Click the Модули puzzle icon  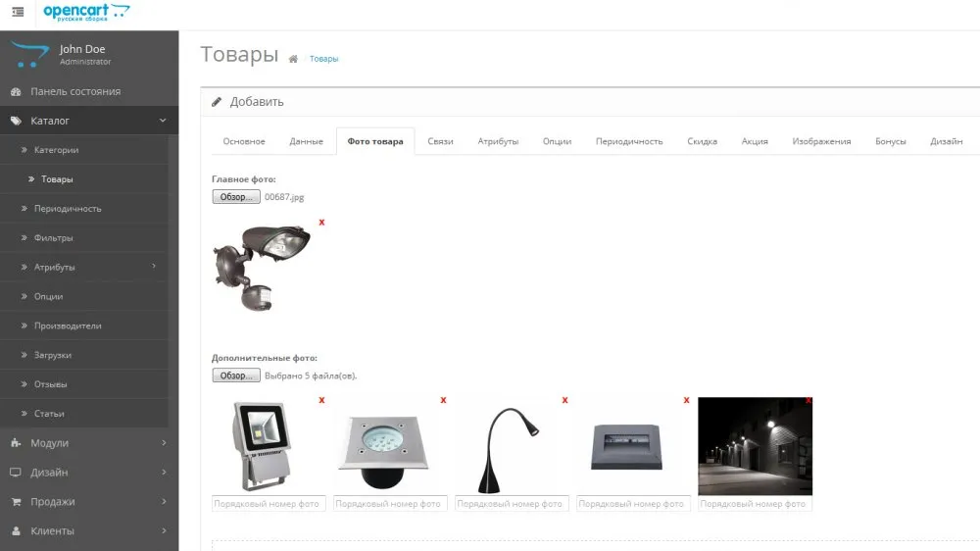pos(17,443)
